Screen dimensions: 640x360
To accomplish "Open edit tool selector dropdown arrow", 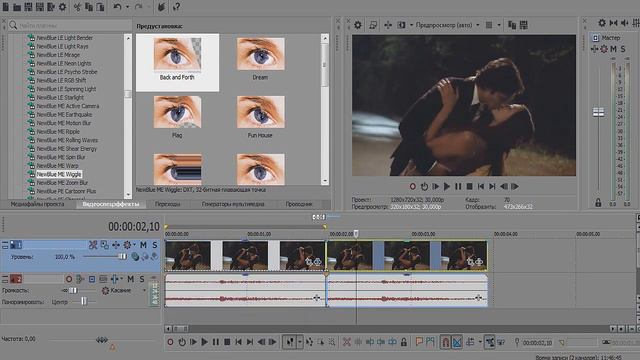I will click(300, 342).
